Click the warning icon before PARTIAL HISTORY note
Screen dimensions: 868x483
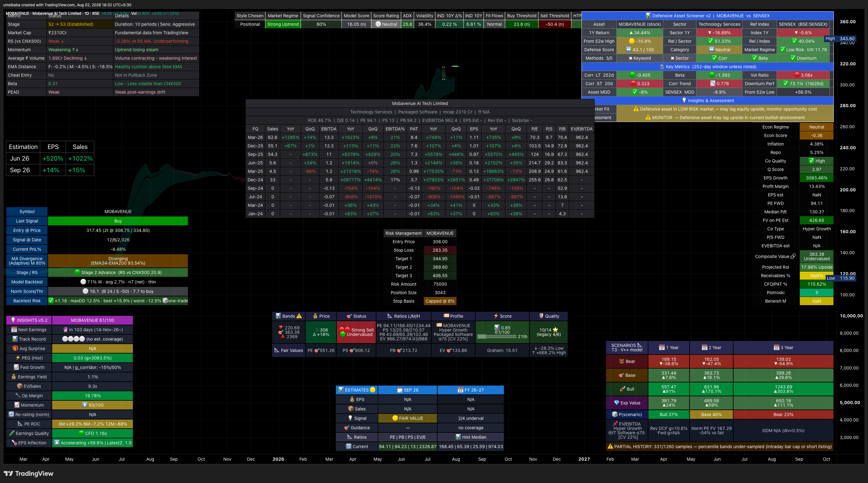coord(610,446)
